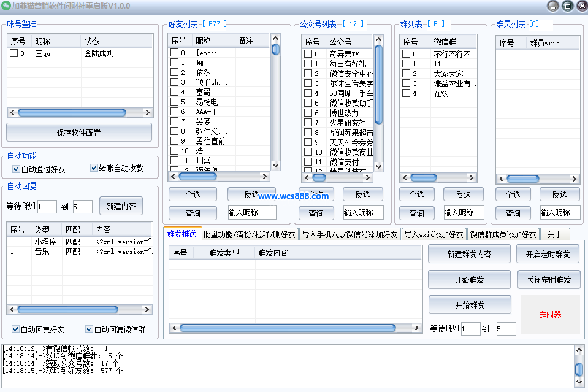Click the 输入昵称 field under 好友列表
The height and width of the screenshot is (392, 588).
coord(251,213)
